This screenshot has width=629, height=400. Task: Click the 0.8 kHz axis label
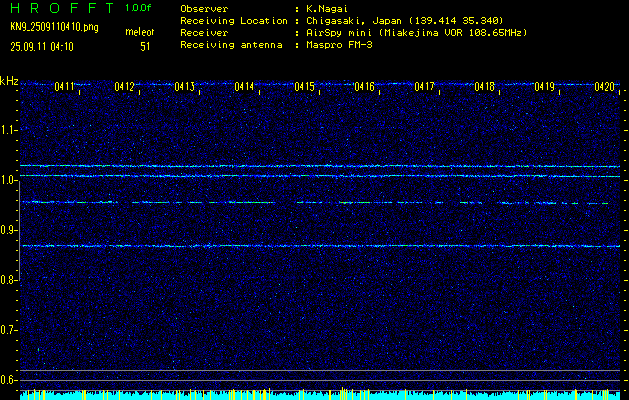9,280
